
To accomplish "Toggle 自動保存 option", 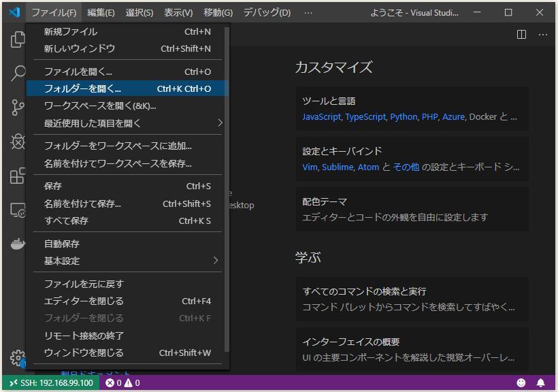I will pyautogui.click(x=127, y=244).
